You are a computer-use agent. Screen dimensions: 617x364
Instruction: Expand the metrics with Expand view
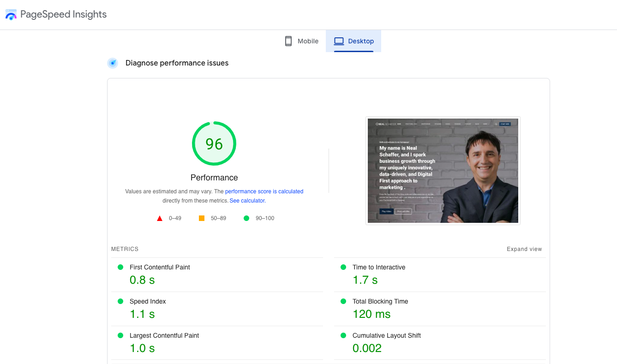point(524,249)
